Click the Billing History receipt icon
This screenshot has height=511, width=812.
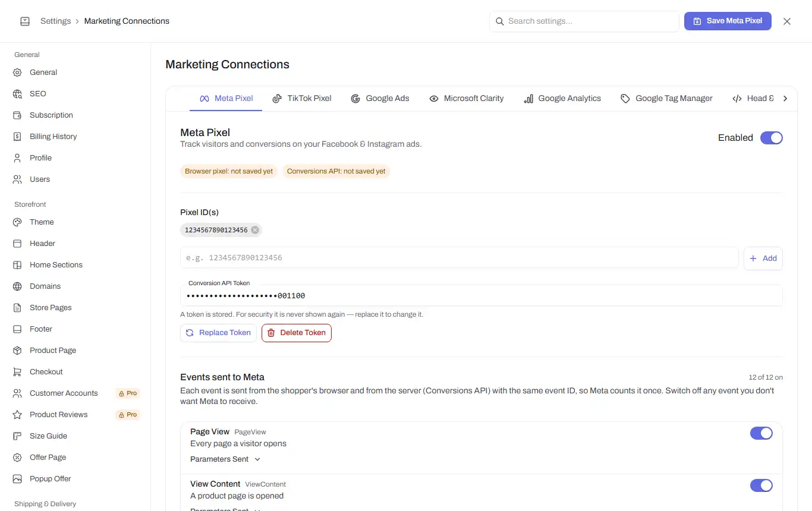point(17,137)
